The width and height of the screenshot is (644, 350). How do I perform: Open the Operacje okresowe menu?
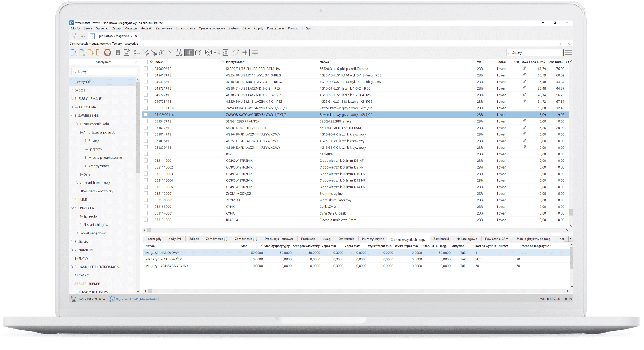click(x=212, y=28)
